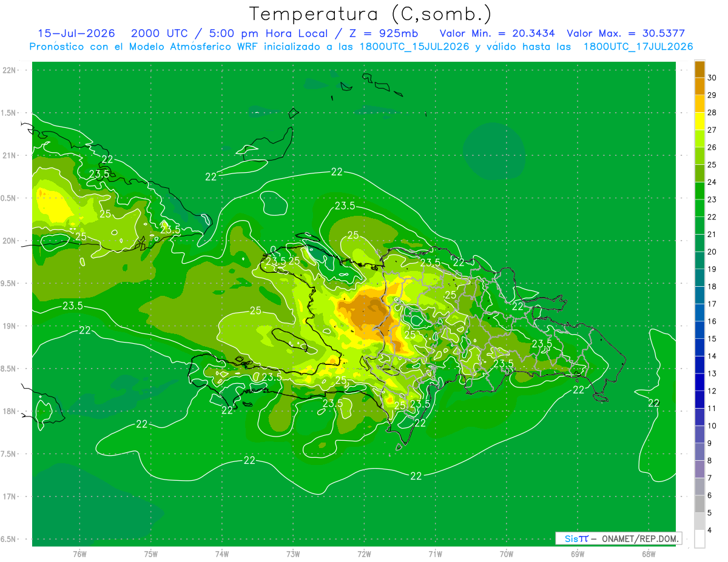Click "Pronóstico con el Modelo Atmósferico WRF" text
This screenshot has height=562, width=728.
(145, 46)
